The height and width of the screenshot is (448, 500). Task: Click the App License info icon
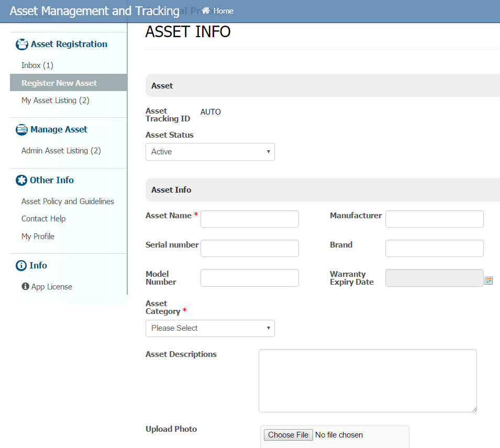pos(25,287)
